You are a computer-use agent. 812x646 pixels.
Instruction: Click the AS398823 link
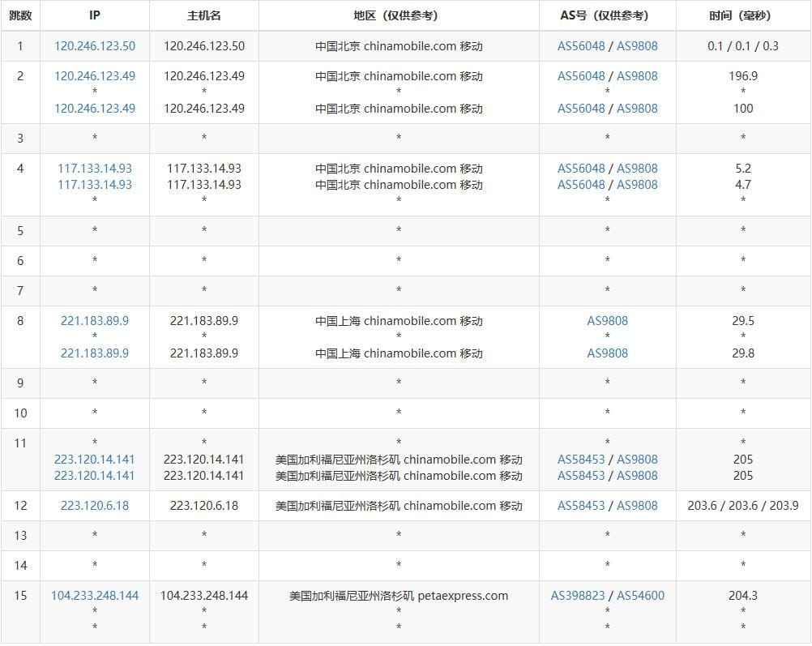click(578, 596)
